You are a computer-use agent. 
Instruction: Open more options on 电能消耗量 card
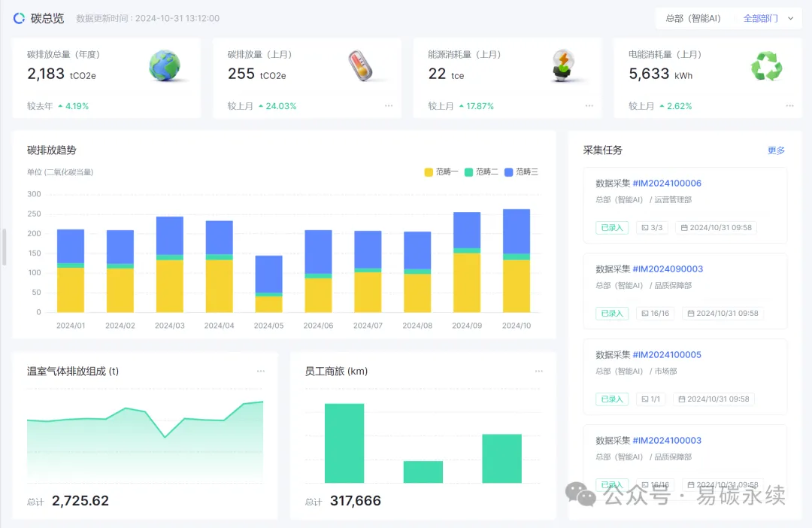[789, 106]
